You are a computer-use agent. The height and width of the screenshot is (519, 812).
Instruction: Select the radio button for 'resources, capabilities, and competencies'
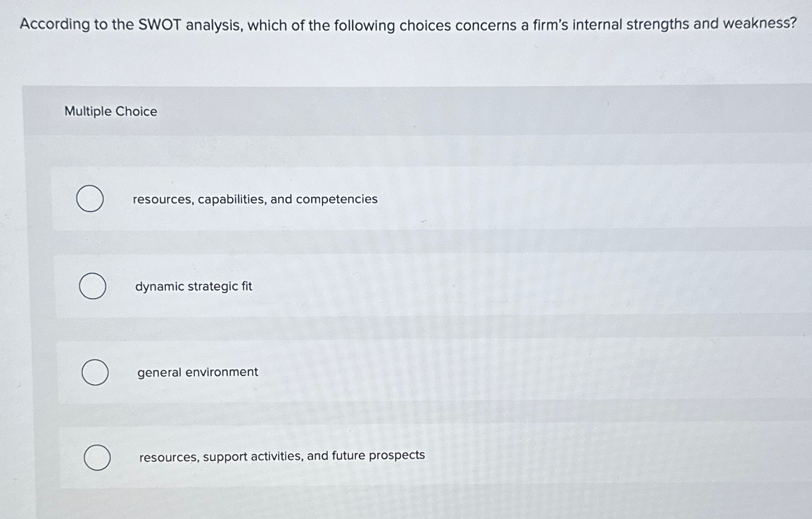(91, 199)
